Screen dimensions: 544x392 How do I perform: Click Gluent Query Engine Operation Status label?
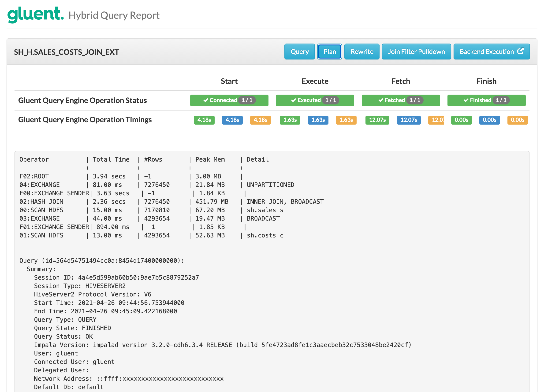82,100
